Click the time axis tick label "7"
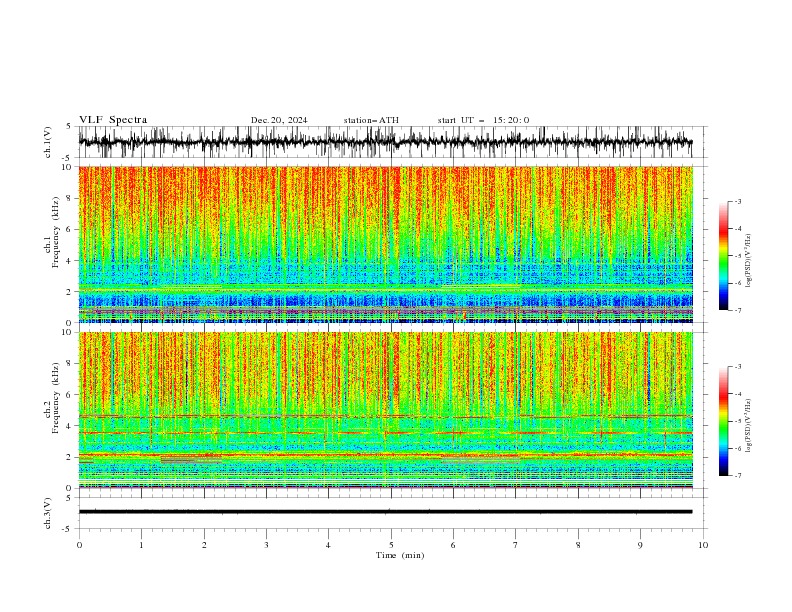The width and height of the screenshot is (792, 612). pos(516,545)
